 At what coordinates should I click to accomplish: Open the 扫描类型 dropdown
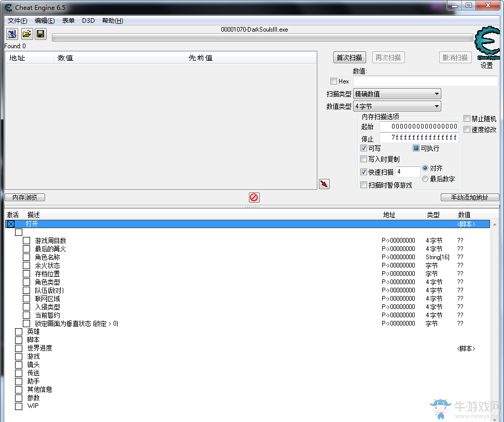(x=397, y=94)
